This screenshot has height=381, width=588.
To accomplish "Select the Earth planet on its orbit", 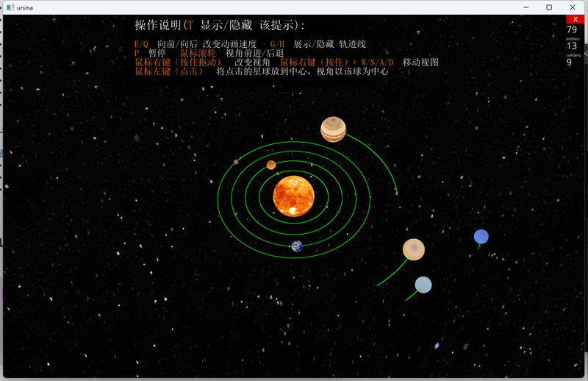I will click(297, 246).
